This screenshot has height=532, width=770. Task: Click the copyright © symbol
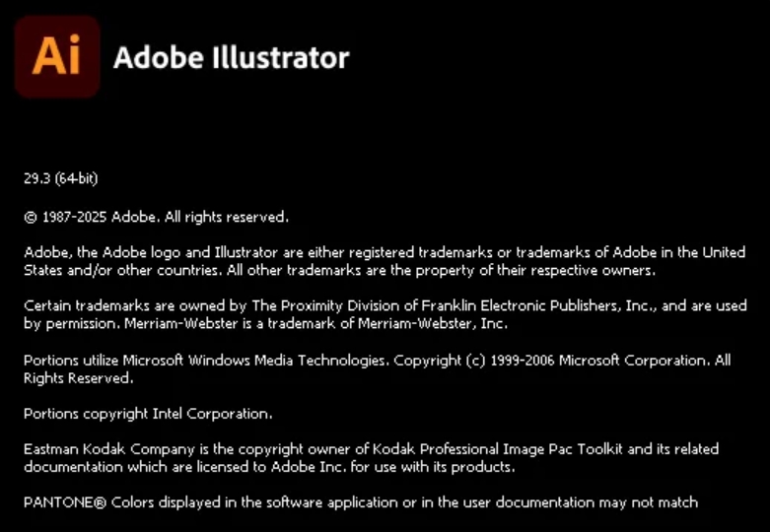[x=30, y=217]
